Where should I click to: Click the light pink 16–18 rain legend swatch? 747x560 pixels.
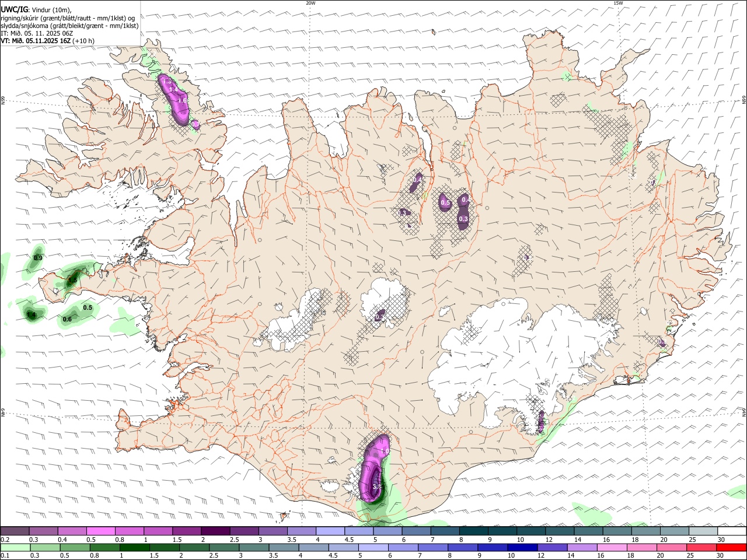(612, 547)
